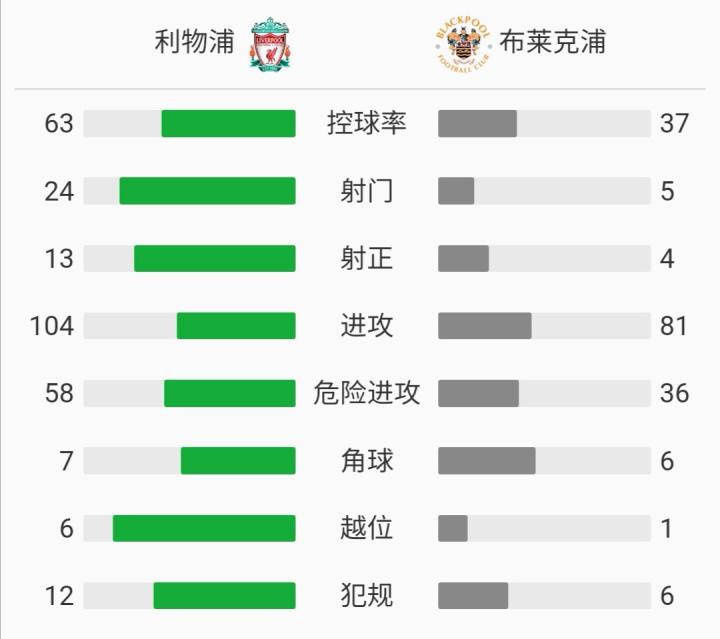Click Liverpool's green possession bar
720x639 pixels.
click(228, 123)
